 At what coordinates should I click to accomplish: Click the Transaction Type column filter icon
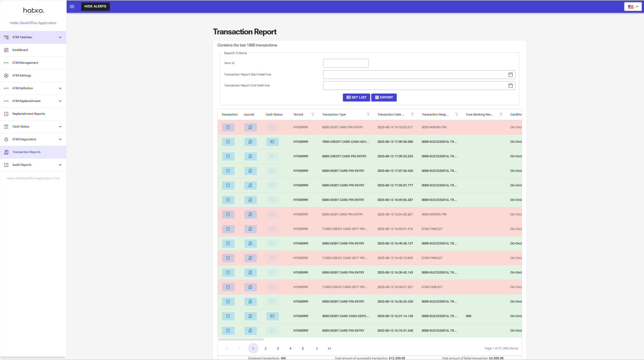pos(368,114)
